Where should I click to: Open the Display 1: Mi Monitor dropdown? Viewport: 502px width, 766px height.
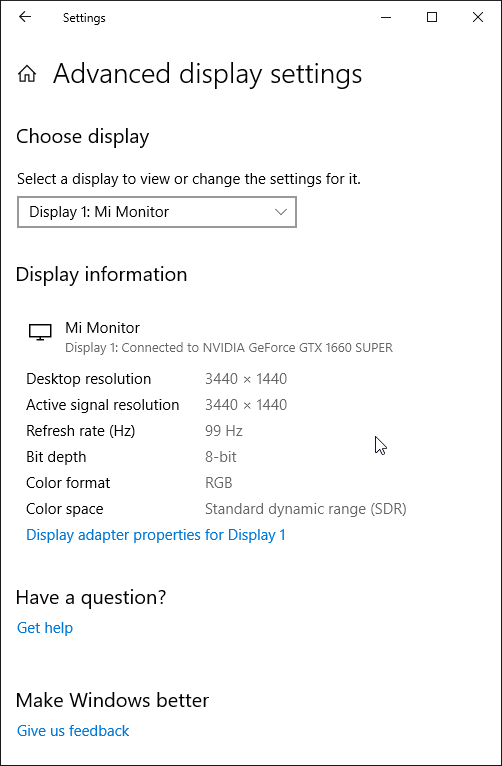pyautogui.click(x=157, y=212)
